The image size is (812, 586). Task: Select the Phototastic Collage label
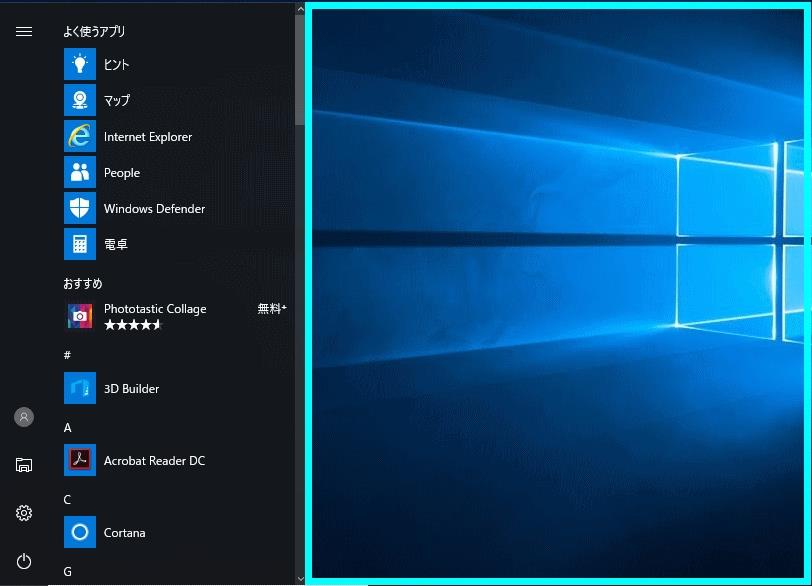point(155,309)
